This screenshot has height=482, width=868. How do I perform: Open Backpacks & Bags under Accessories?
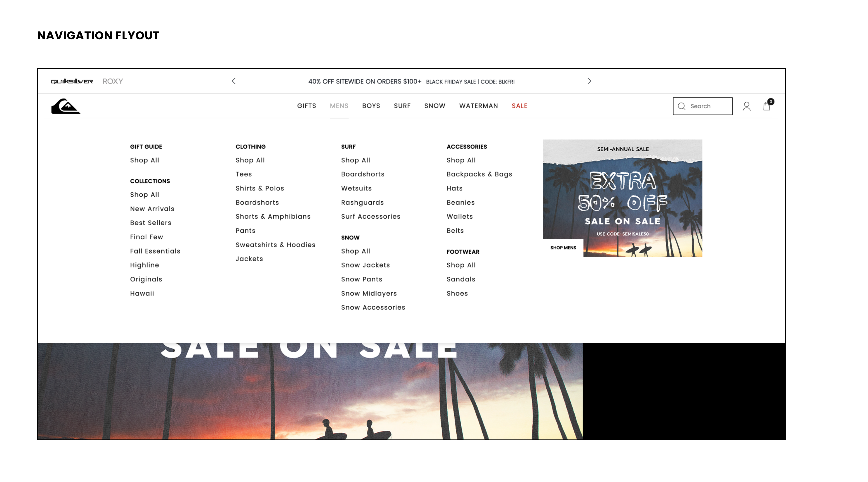click(x=479, y=174)
